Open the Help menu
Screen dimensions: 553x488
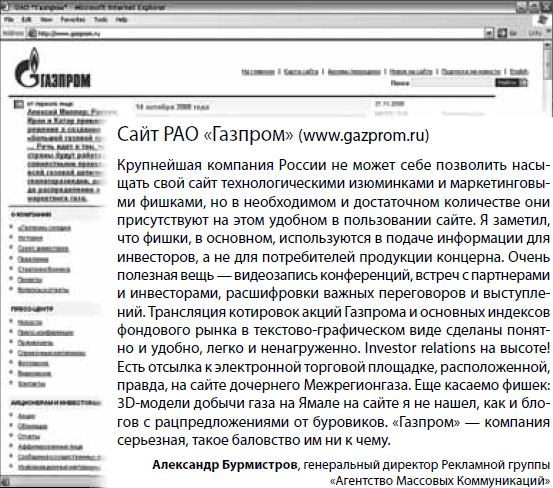(x=121, y=19)
